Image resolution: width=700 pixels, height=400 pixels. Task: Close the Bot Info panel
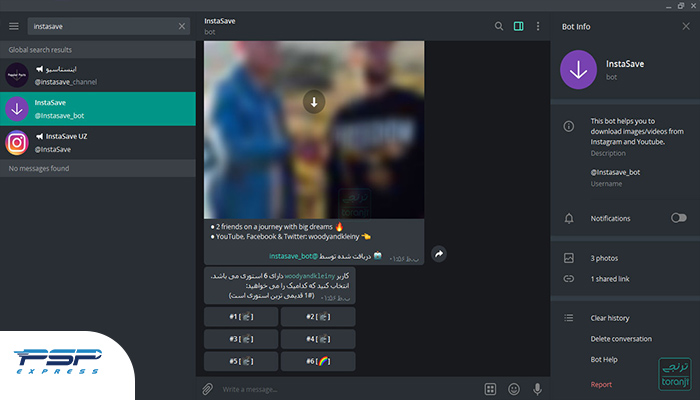click(686, 26)
